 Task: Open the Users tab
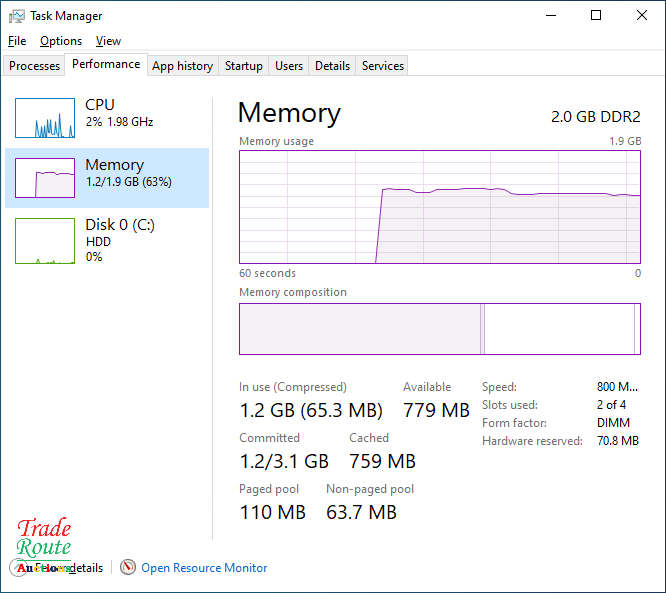click(289, 66)
